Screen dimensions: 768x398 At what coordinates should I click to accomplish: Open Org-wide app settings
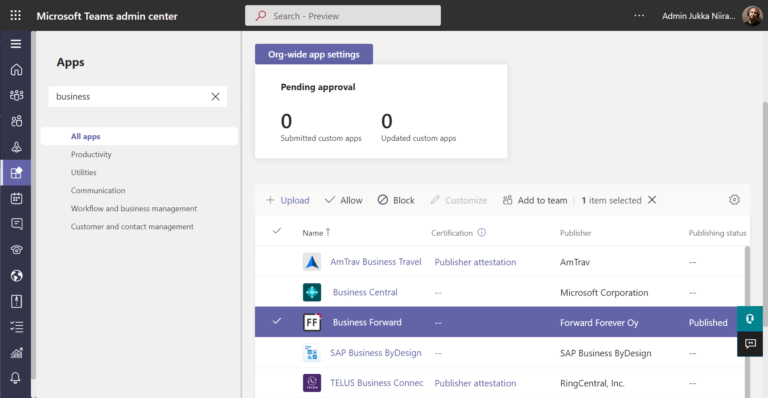(x=313, y=54)
